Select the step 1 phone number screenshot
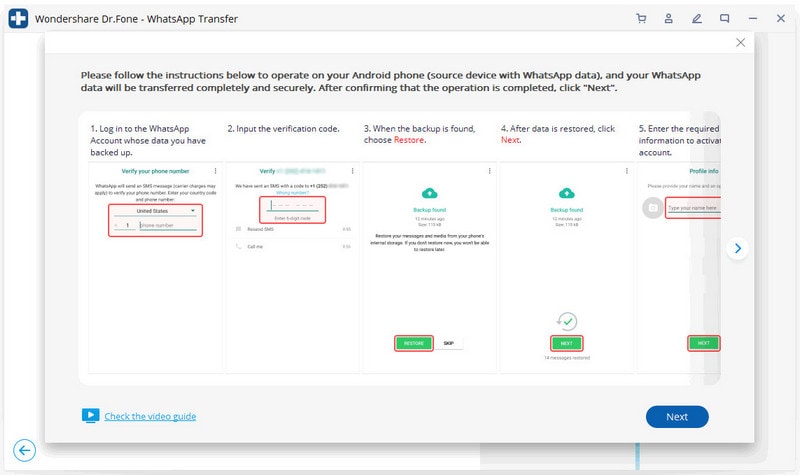 pos(155,268)
